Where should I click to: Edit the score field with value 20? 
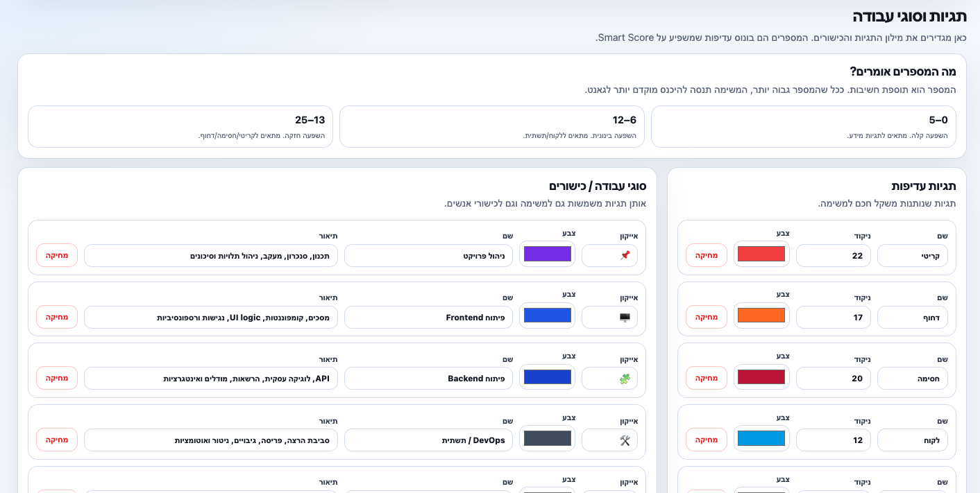[834, 378]
